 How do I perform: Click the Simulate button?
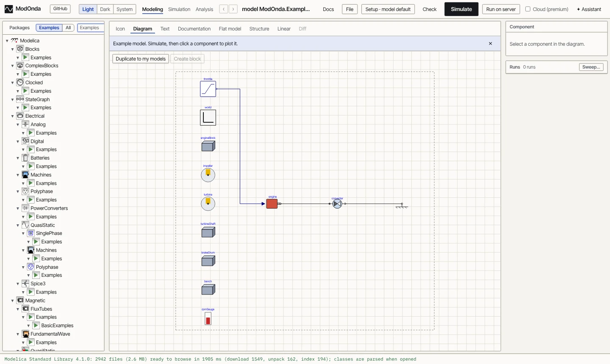pyautogui.click(x=461, y=9)
